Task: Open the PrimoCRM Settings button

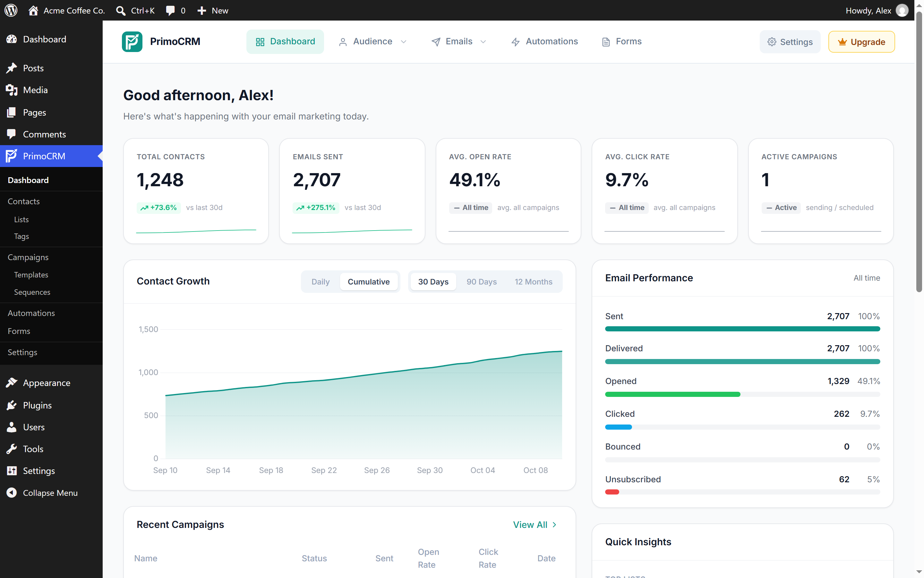Action: coord(790,42)
